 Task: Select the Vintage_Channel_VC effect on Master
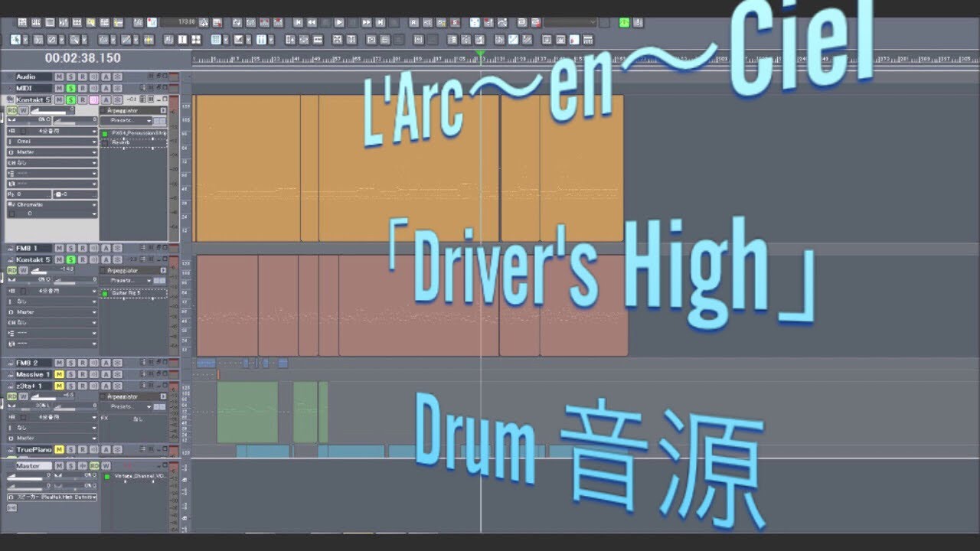[139, 476]
